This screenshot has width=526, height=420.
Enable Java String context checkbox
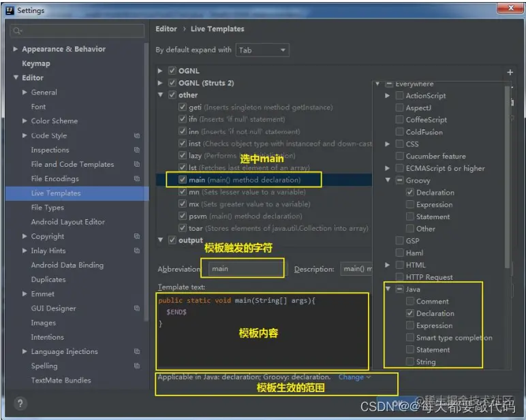tap(409, 361)
